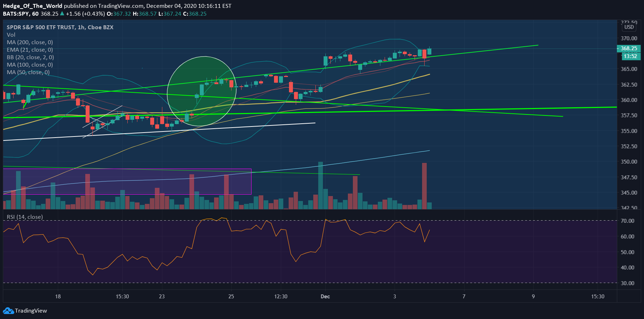644x319 pixels.
Task: Click the 362.50 price axis label
Action: pos(629,85)
